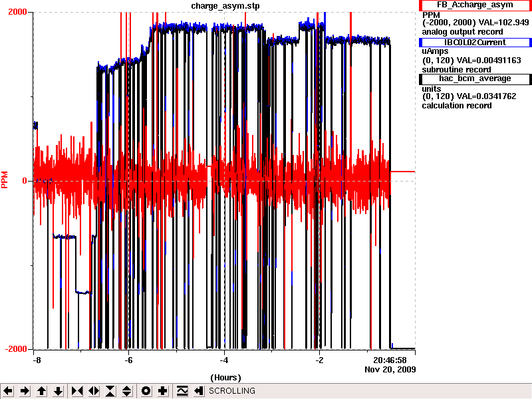Zoom out on the time axis with the outward-pointing triangles icon
The height and width of the screenshot is (399, 532).
click(94, 391)
